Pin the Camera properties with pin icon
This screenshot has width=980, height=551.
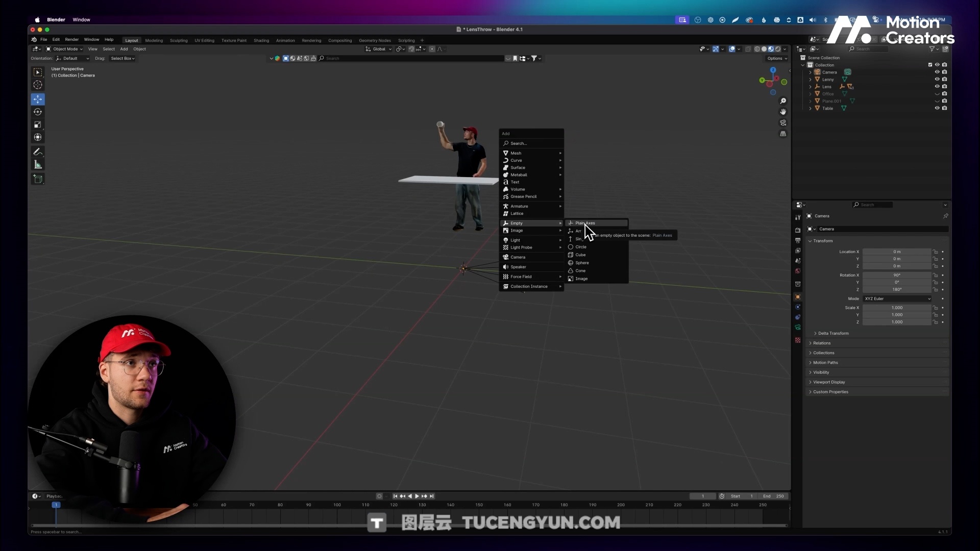click(945, 216)
